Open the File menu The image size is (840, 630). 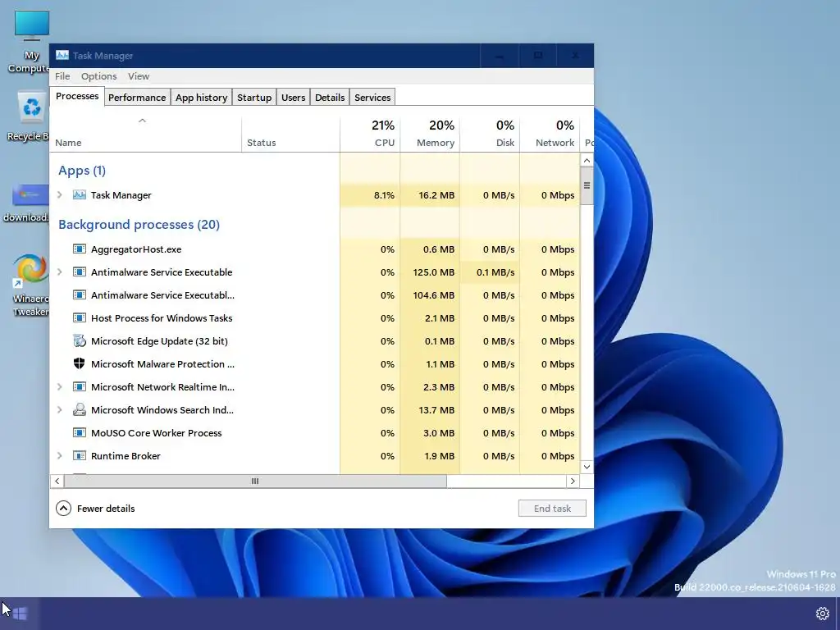pyautogui.click(x=62, y=76)
